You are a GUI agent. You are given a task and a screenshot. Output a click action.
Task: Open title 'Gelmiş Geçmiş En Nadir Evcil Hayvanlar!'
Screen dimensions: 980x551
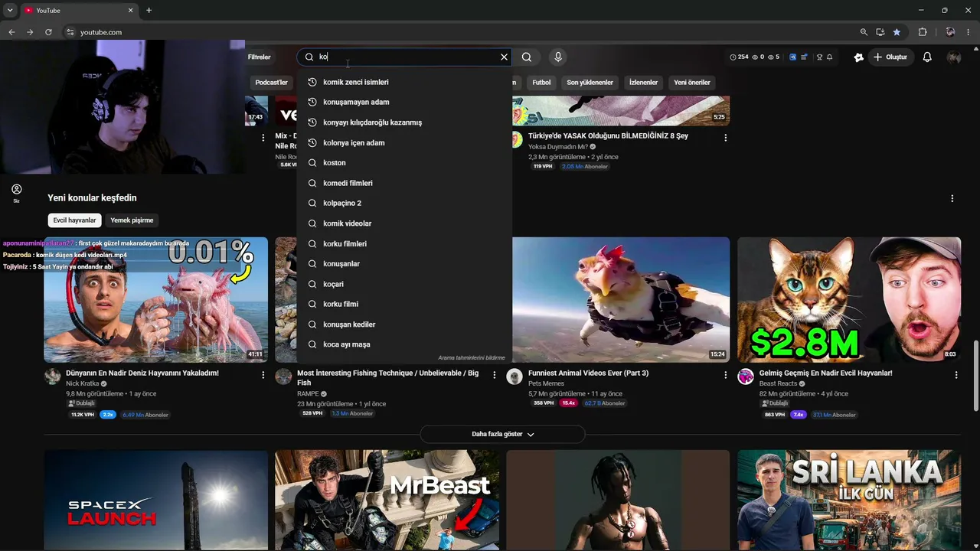pyautogui.click(x=825, y=373)
